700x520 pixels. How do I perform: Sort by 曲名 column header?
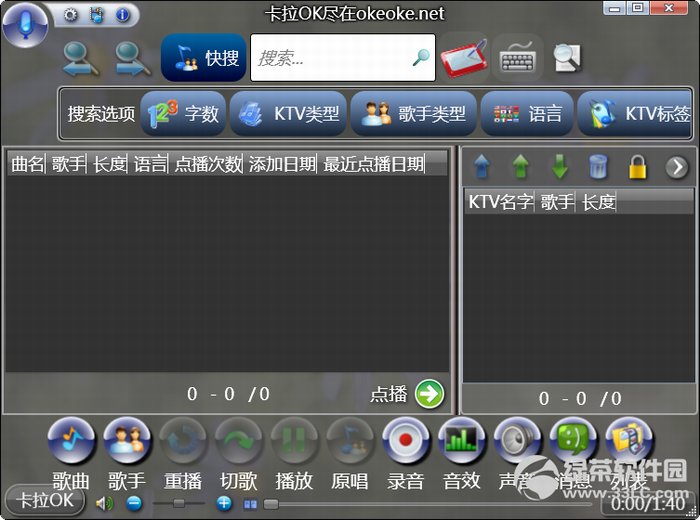coord(27,164)
